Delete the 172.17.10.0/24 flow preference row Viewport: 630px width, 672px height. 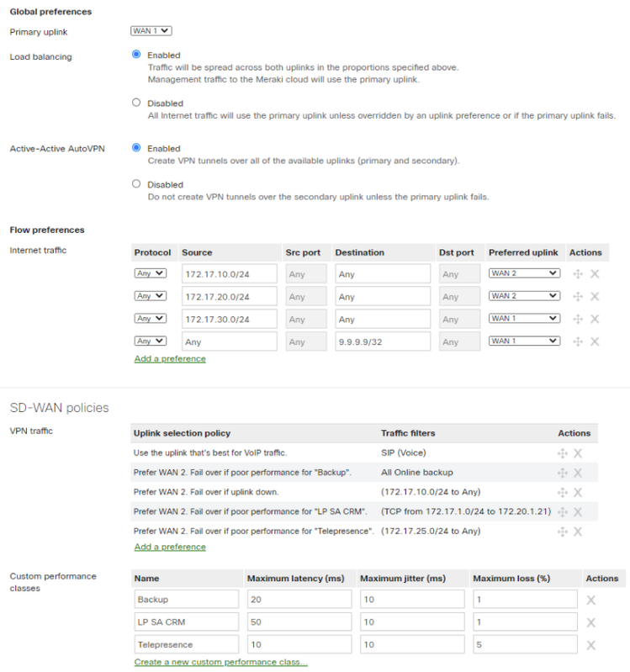[x=595, y=273]
